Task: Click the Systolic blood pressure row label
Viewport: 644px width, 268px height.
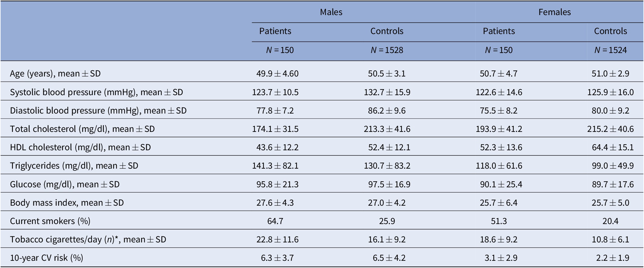Action: [97, 92]
